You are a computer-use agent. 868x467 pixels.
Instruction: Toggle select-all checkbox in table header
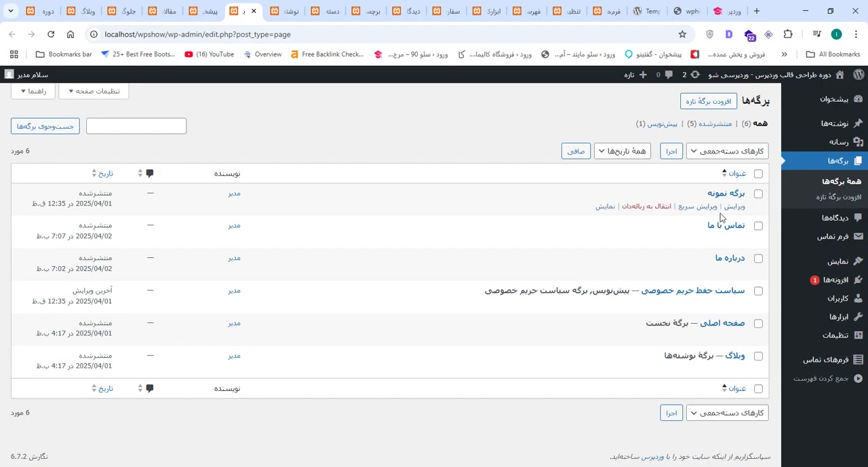click(758, 174)
